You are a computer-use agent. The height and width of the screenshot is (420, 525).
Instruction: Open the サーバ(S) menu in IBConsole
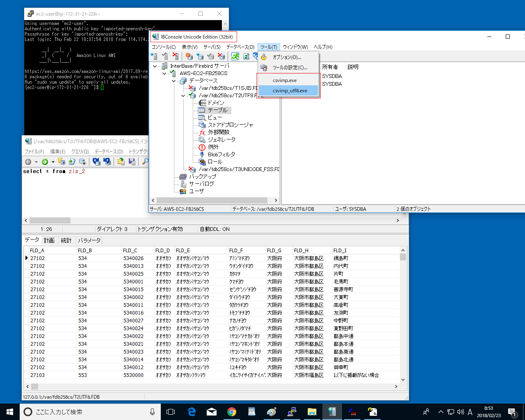tap(212, 47)
